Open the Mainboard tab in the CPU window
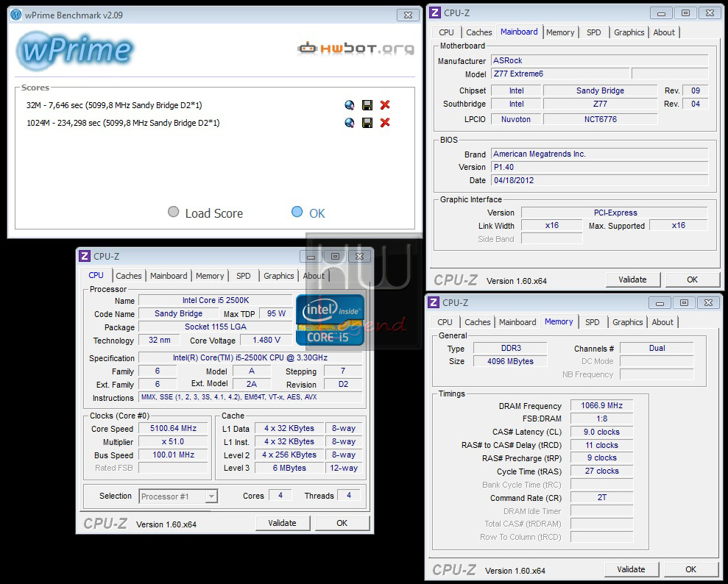Screen dimensions: 728x584 click(x=169, y=276)
